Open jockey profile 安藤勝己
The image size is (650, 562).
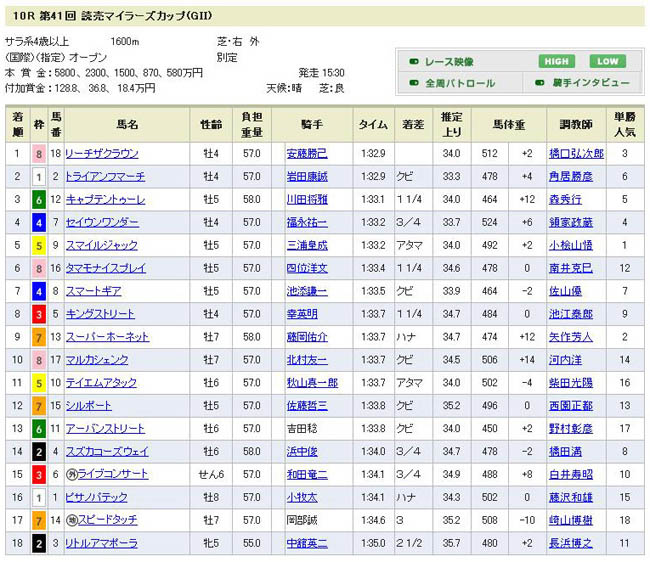(x=306, y=154)
